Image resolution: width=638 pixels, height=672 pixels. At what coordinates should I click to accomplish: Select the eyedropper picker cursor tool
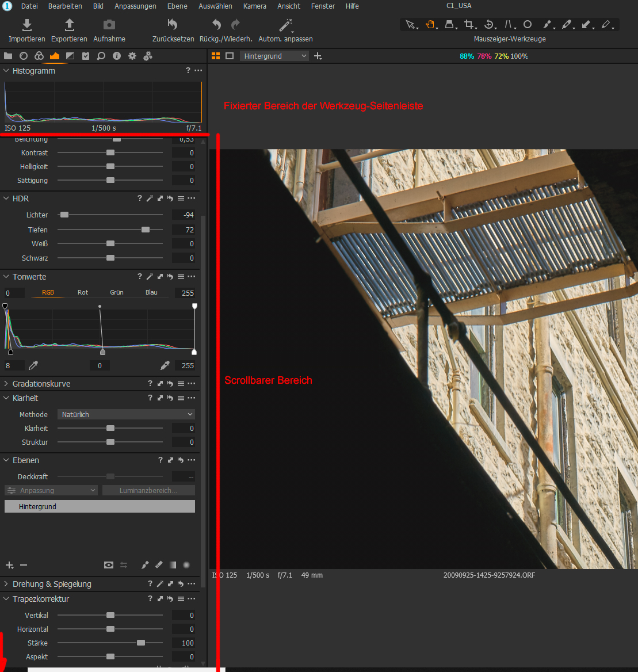pos(567,25)
